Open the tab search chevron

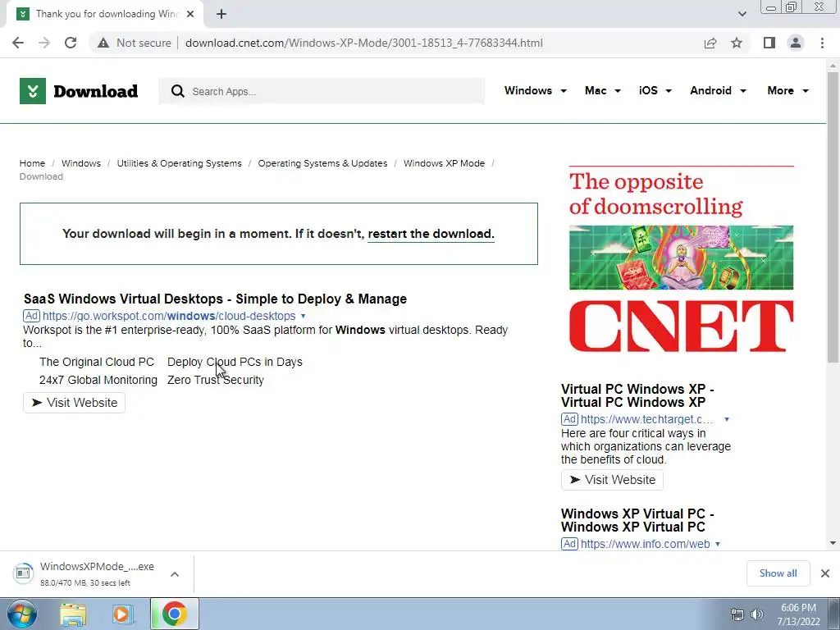(x=742, y=14)
